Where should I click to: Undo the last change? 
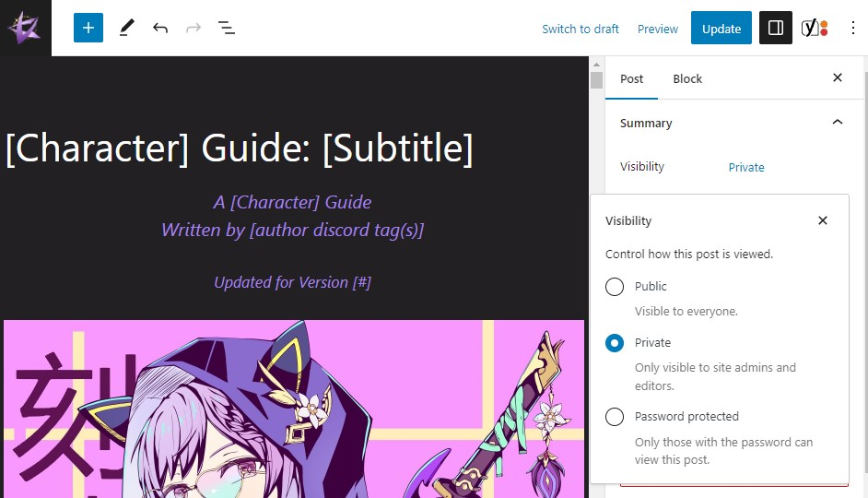pyautogui.click(x=160, y=28)
